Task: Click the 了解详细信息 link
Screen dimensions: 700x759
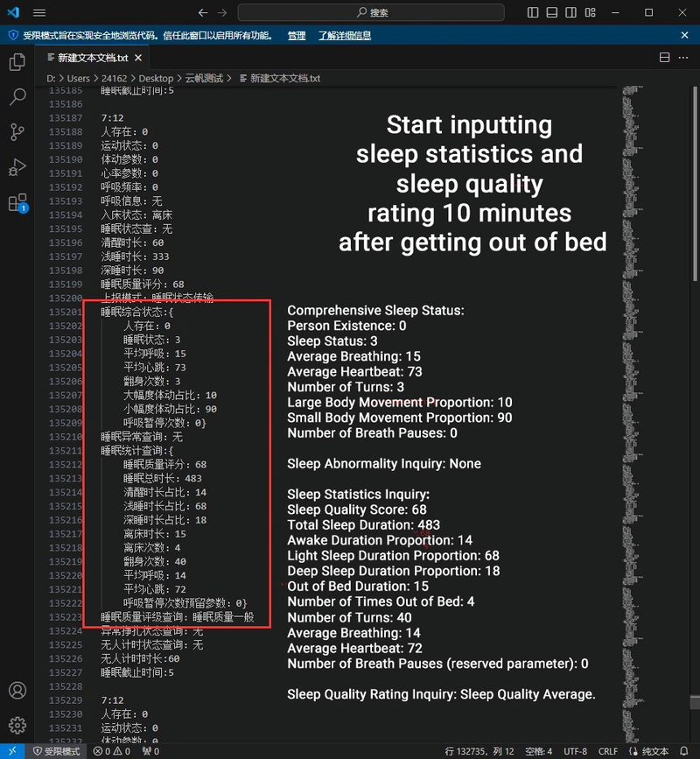Action: pyautogui.click(x=345, y=35)
